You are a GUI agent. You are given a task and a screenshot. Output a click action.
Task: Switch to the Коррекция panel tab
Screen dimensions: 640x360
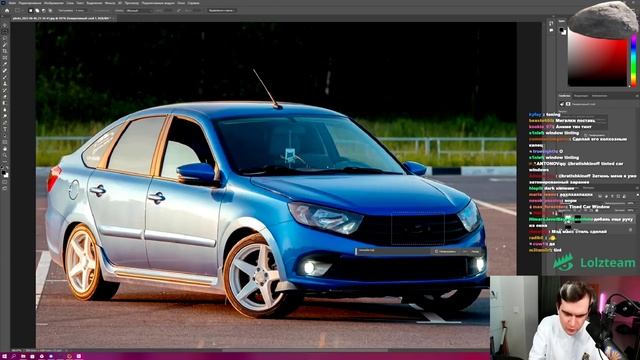(581, 96)
